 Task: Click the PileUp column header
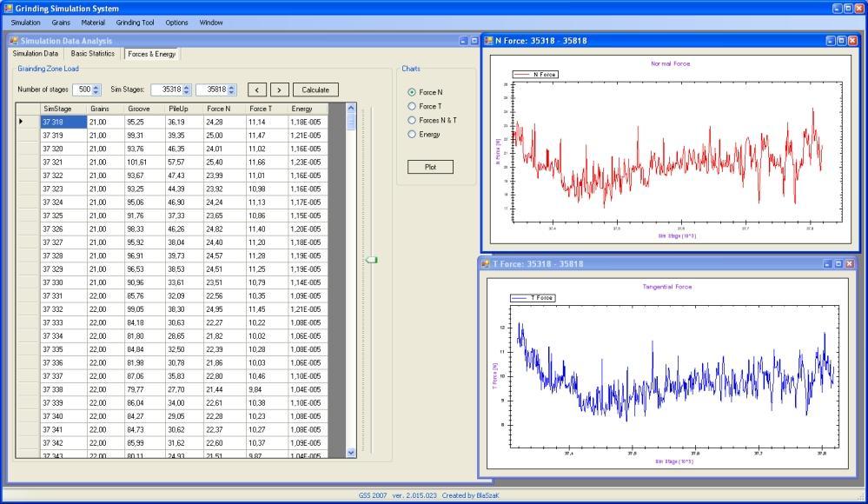pyautogui.click(x=185, y=109)
